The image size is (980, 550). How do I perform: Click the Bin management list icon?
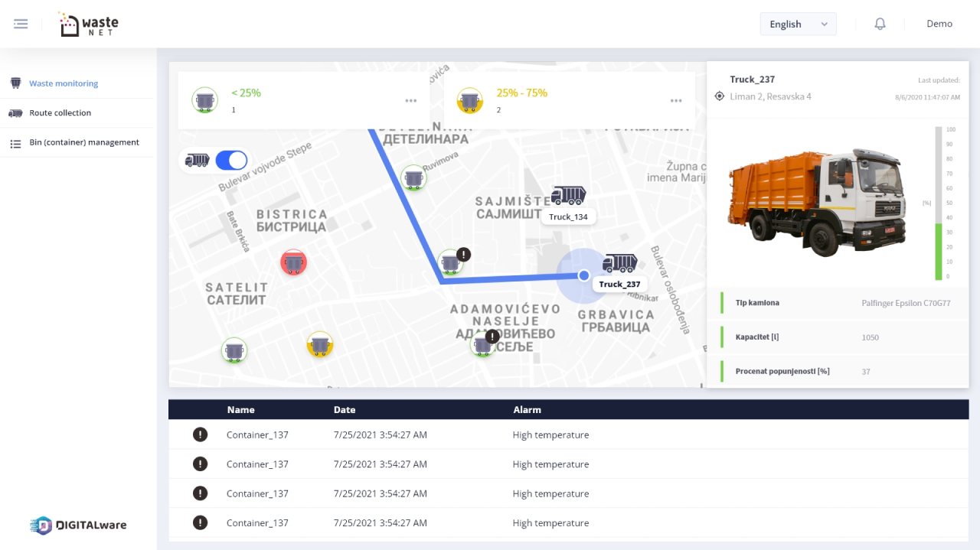[15, 143]
